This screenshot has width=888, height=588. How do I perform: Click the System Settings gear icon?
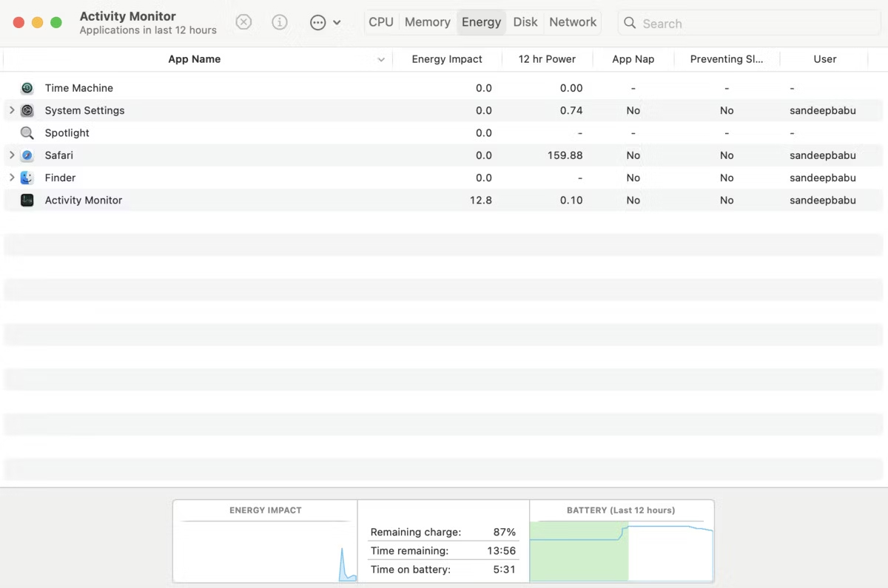[27, 110]
